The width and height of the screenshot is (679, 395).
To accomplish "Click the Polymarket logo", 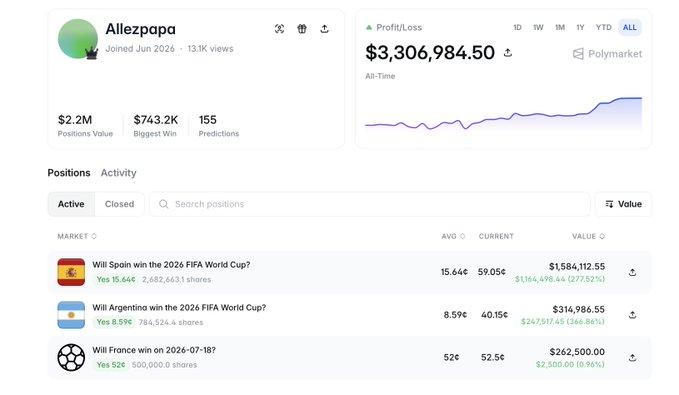I will [x=607, y=54].
